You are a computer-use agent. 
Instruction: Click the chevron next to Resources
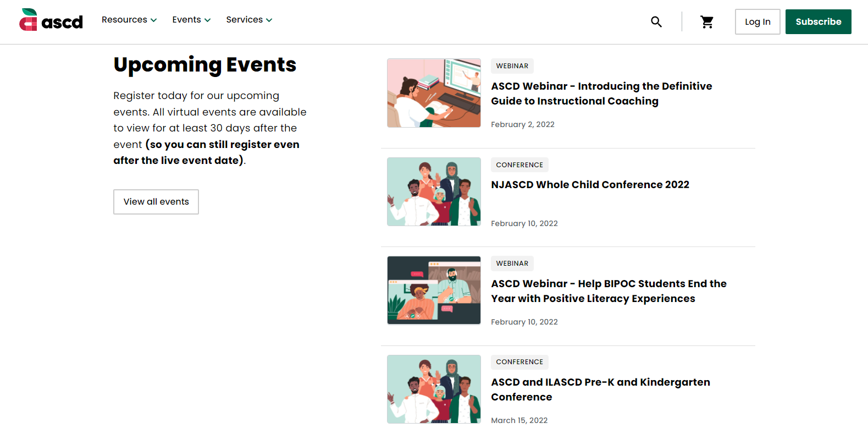click(153, 20)
